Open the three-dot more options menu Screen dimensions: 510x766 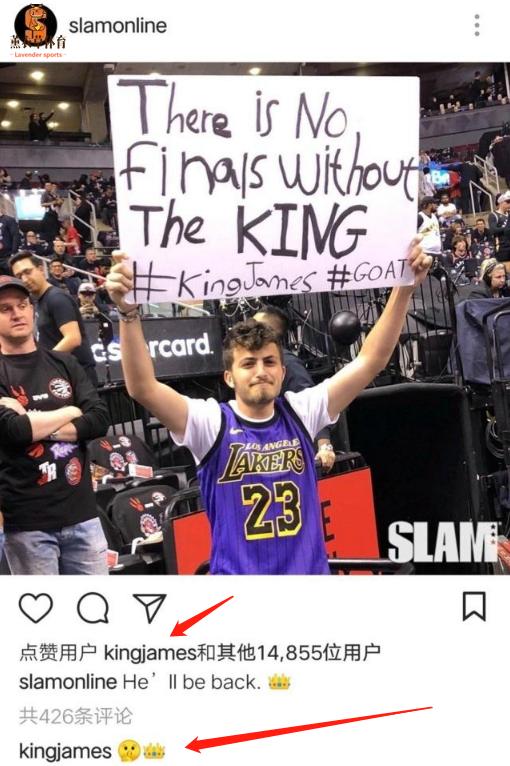coord(477,25)
